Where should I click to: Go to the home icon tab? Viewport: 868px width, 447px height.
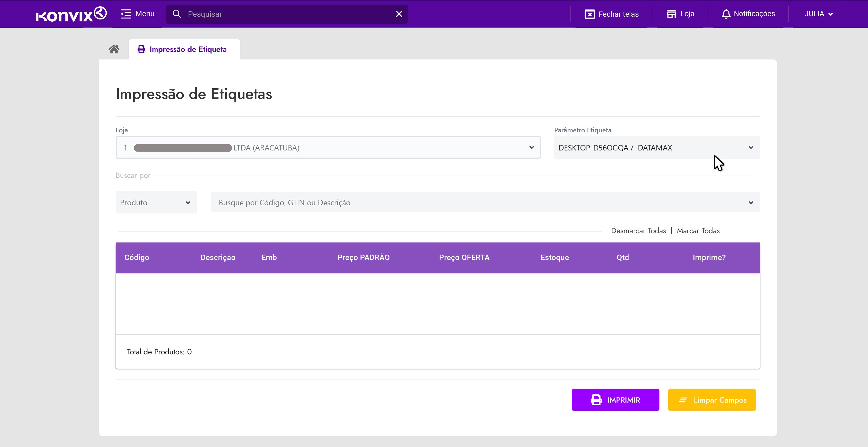(114, 49)
